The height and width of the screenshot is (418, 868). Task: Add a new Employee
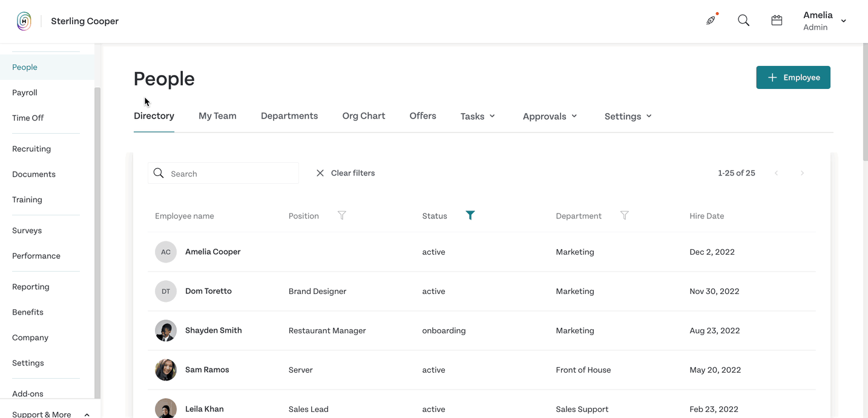click(x=793, y=77)
